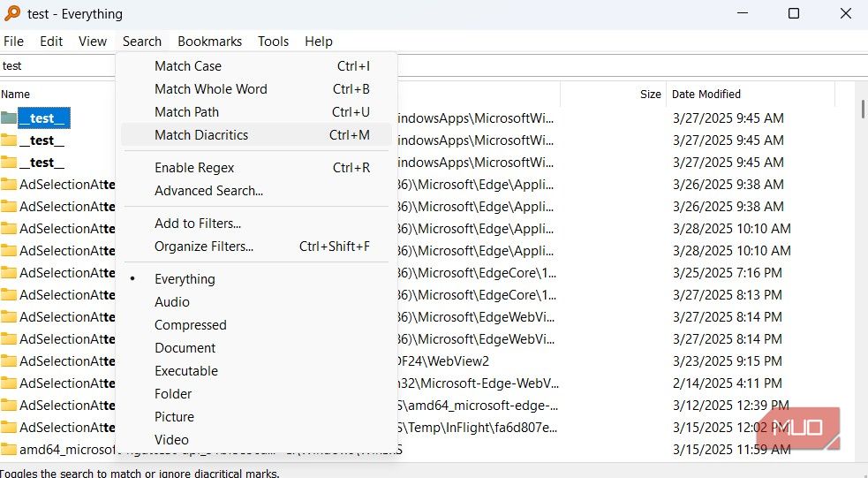Toggle Match Diacritics option

[256, 135]
